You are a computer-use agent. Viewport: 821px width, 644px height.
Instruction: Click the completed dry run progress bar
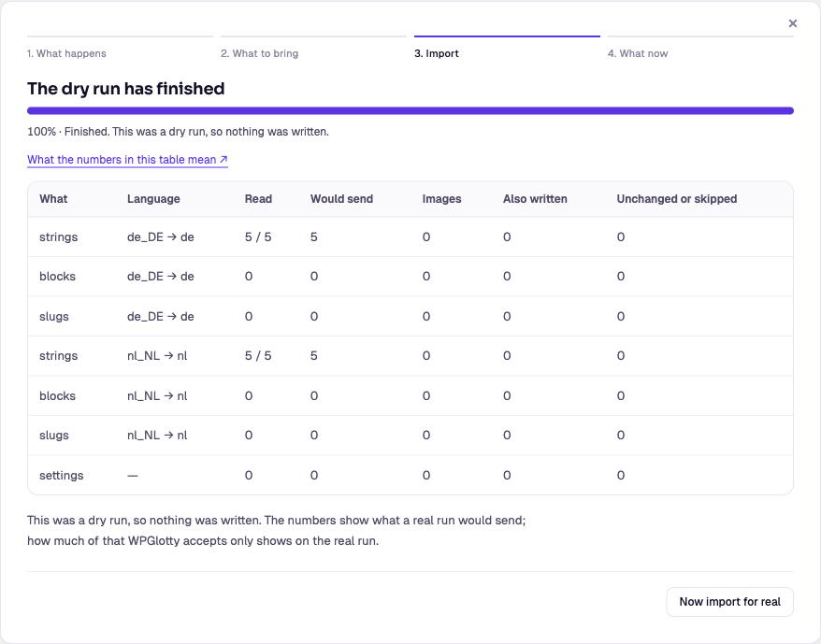click(410, 110)
